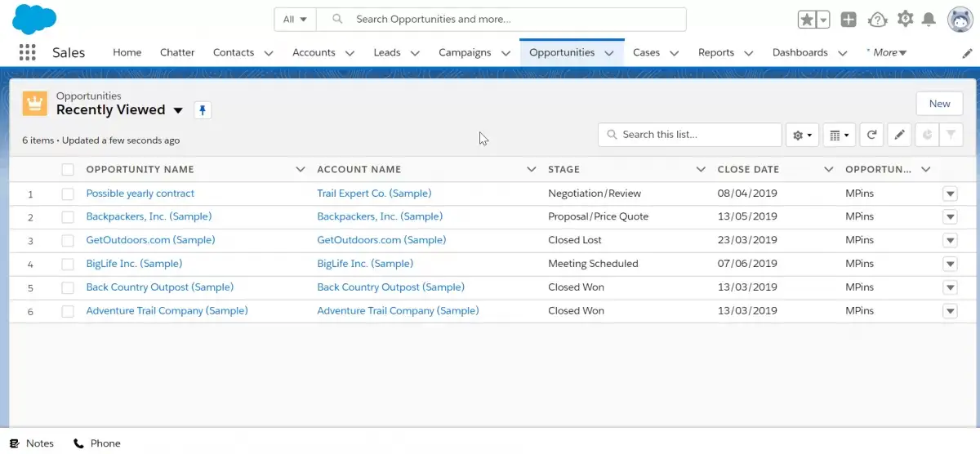Open Salesforce Help question icon
This screenshot has height=454, width=980.
(877, 20)
